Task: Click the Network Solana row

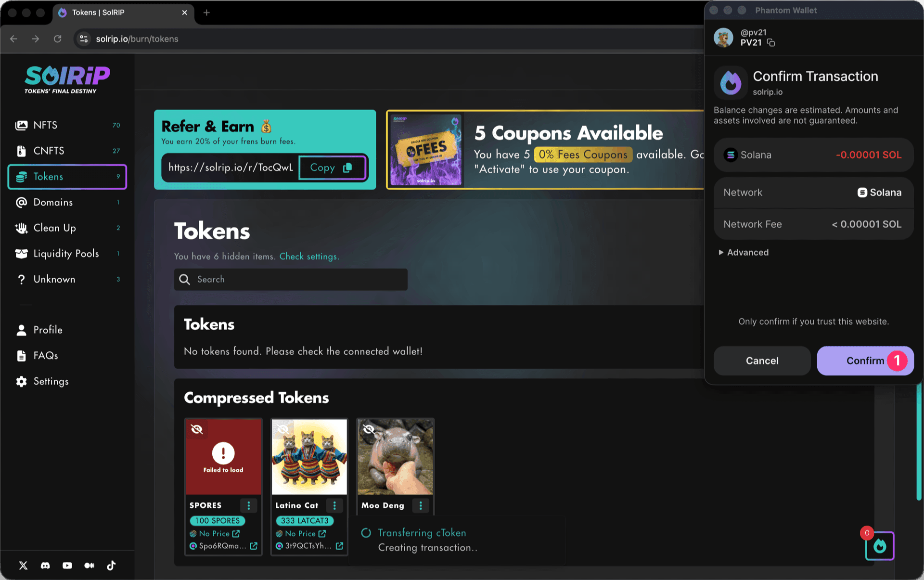Action: tap(813, 193)
